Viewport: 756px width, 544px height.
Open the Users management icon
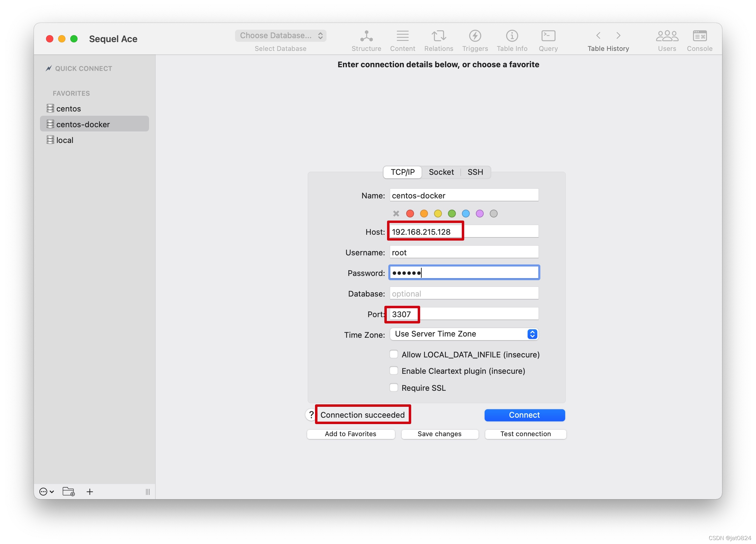pos(667,36)
